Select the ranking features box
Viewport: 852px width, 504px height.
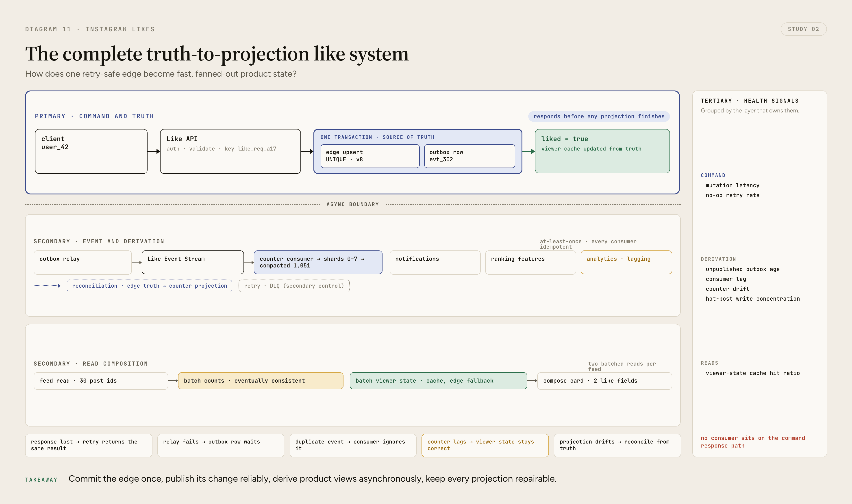click(x=530, y=262)
